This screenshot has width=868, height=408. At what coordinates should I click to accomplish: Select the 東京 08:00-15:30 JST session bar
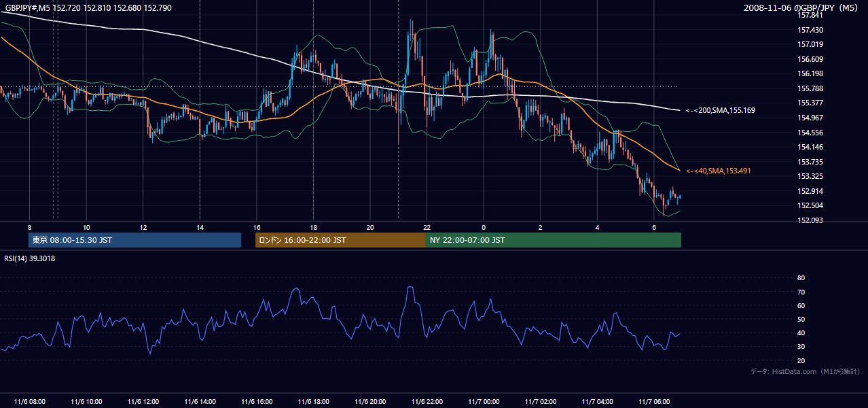[x=135, y=240]
